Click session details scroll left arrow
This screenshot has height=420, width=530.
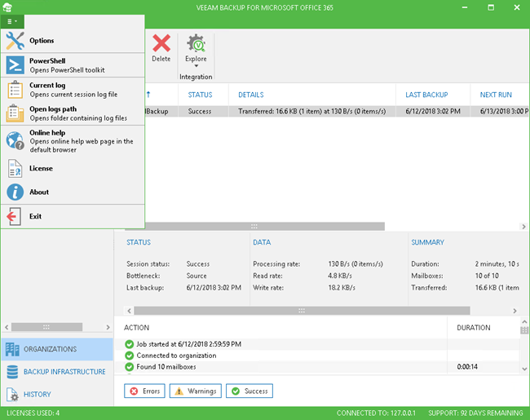[x=129, y=311]
